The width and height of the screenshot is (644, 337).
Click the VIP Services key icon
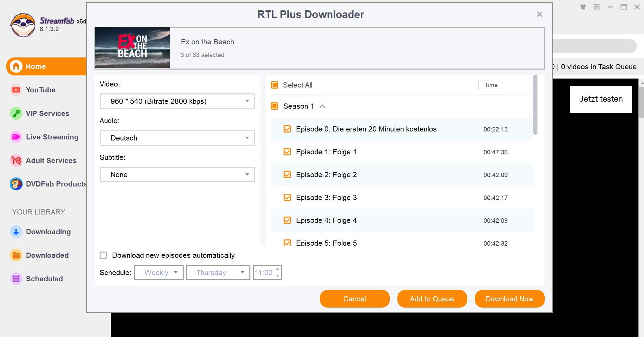click(x=16, y=113)
